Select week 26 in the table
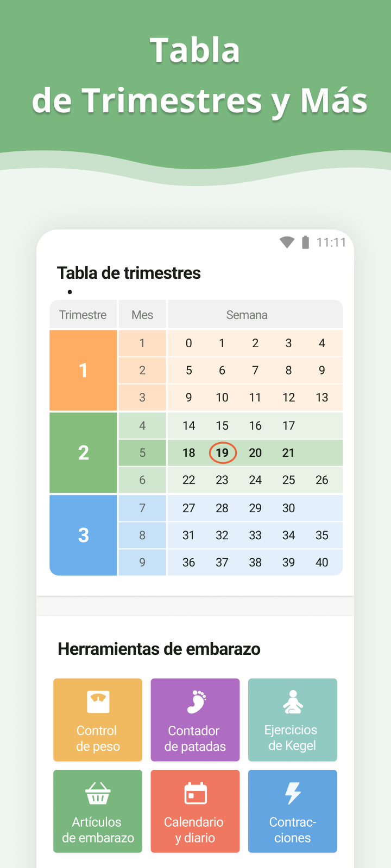391x868 pixels. pos(322,480)
